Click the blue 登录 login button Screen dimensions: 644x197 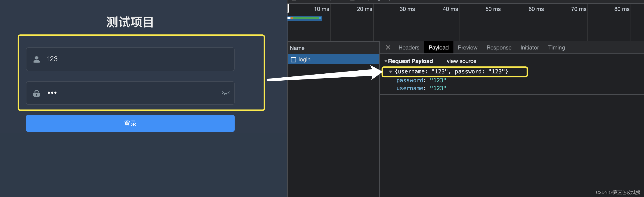[x=130, y=123]
